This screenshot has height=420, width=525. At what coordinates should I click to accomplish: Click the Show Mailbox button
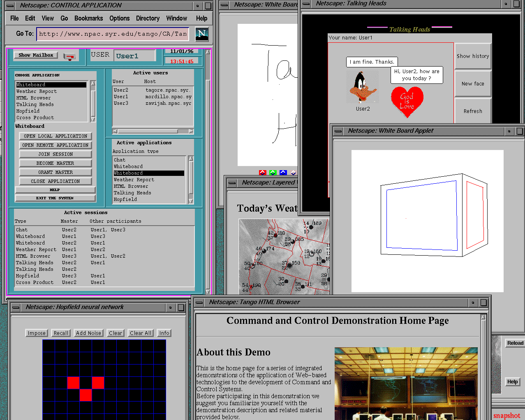coord(36,55)
